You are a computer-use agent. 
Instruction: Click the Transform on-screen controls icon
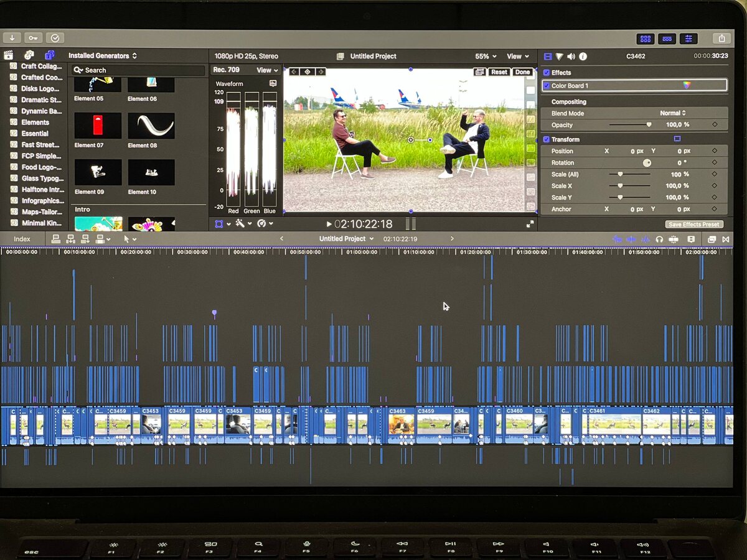point(677,139)
